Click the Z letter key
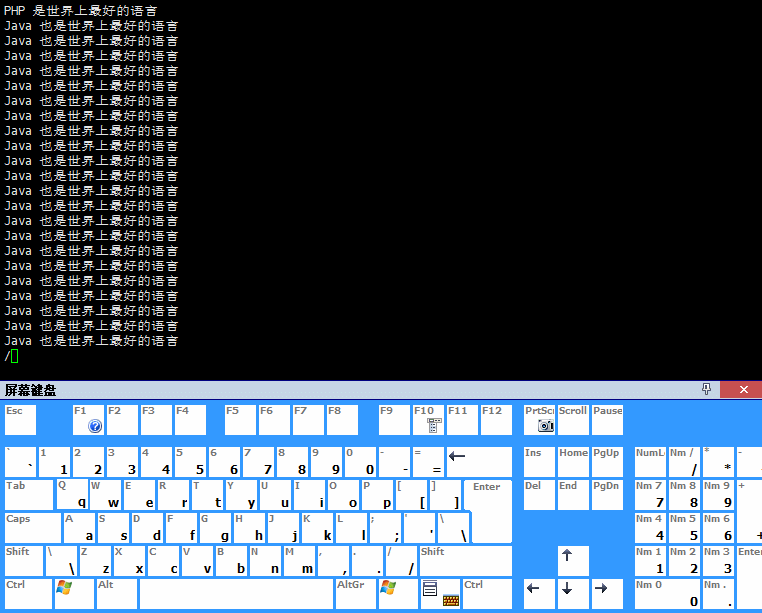762x613 pixels. 95,560
